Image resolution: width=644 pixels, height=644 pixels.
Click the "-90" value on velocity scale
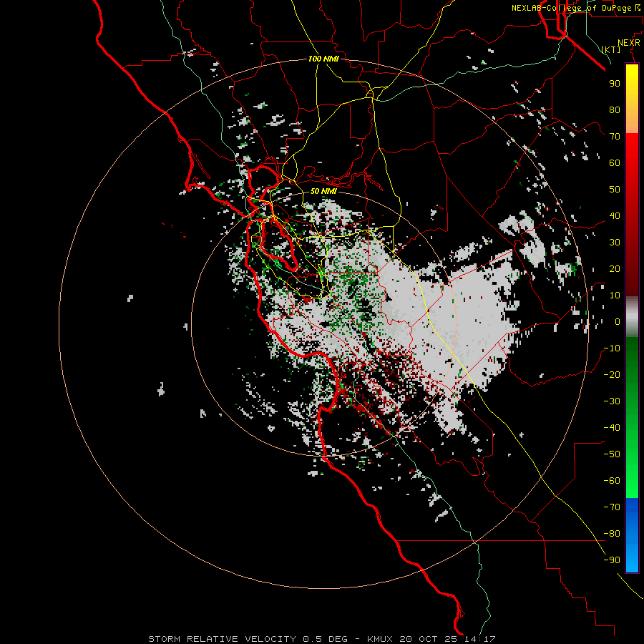pyautogui.click(x=612, y=560)
